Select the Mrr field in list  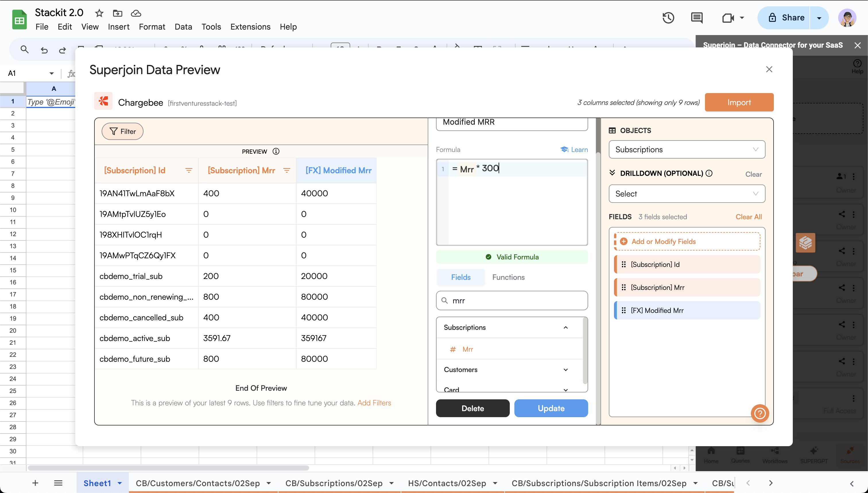[468, 349]
